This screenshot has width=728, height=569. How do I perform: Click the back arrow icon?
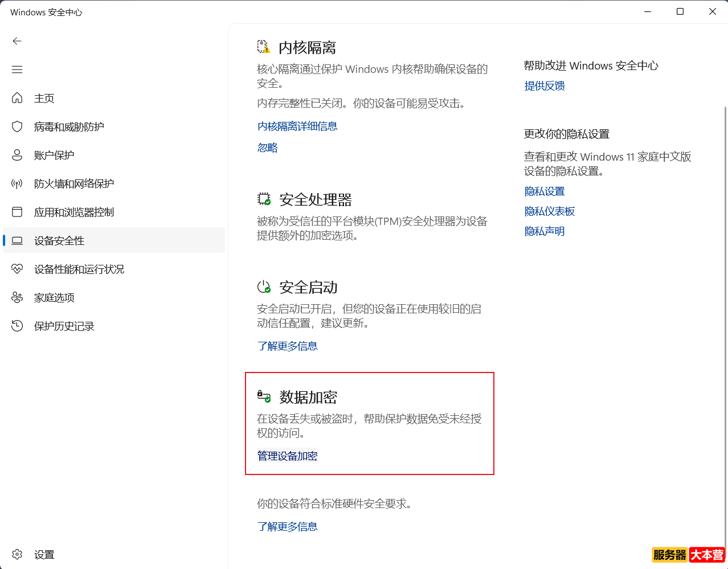point(17,41)
